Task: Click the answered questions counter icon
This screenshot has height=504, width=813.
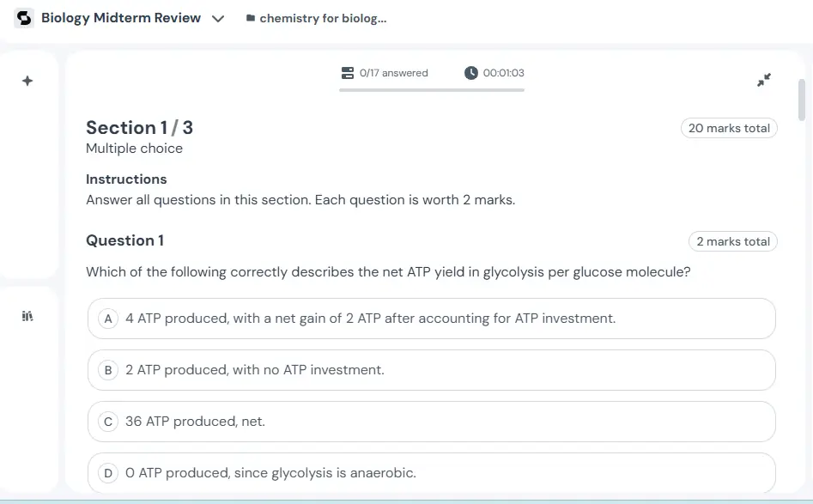Action: 347,73
